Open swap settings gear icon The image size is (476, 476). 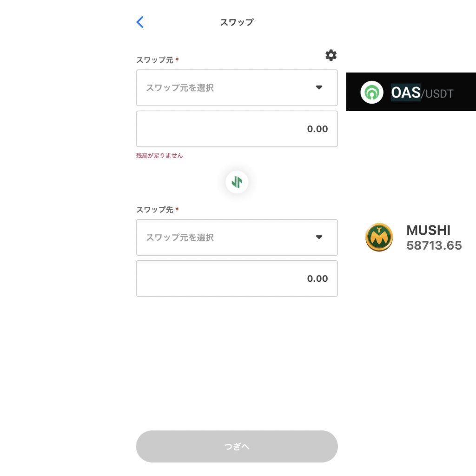(x=331, y=55)
